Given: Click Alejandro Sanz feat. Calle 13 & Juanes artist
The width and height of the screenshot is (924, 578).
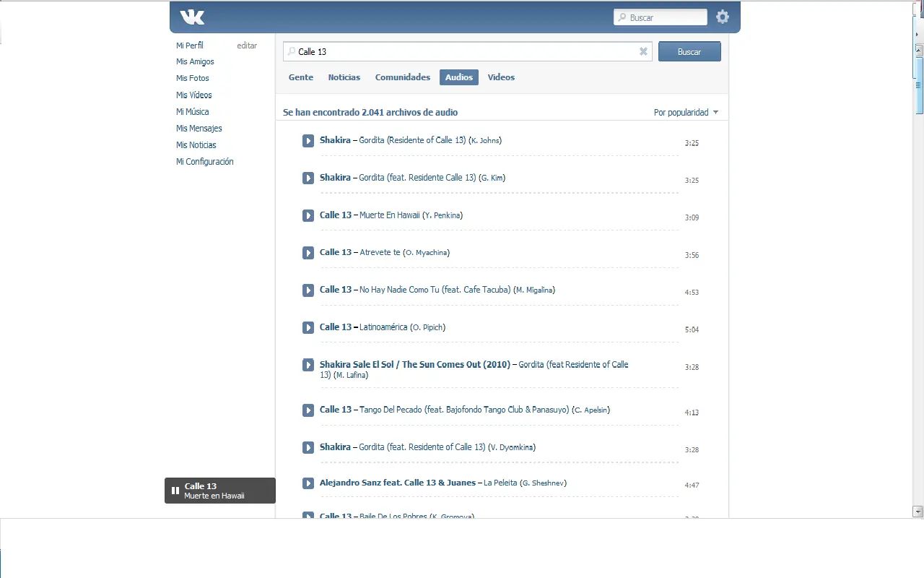Looking at the screenshot, I should 398,483.
